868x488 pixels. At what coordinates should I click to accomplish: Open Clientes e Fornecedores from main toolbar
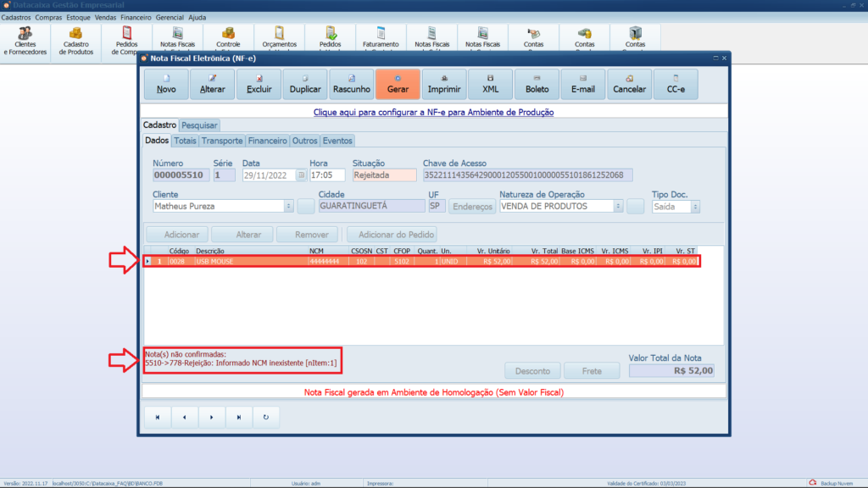(x=25, y=40)
